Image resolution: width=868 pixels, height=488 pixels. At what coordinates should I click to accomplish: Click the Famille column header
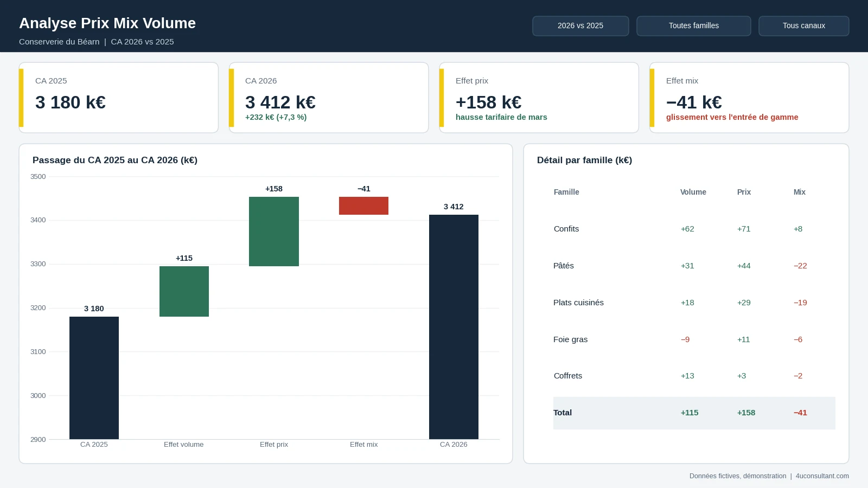566,192
